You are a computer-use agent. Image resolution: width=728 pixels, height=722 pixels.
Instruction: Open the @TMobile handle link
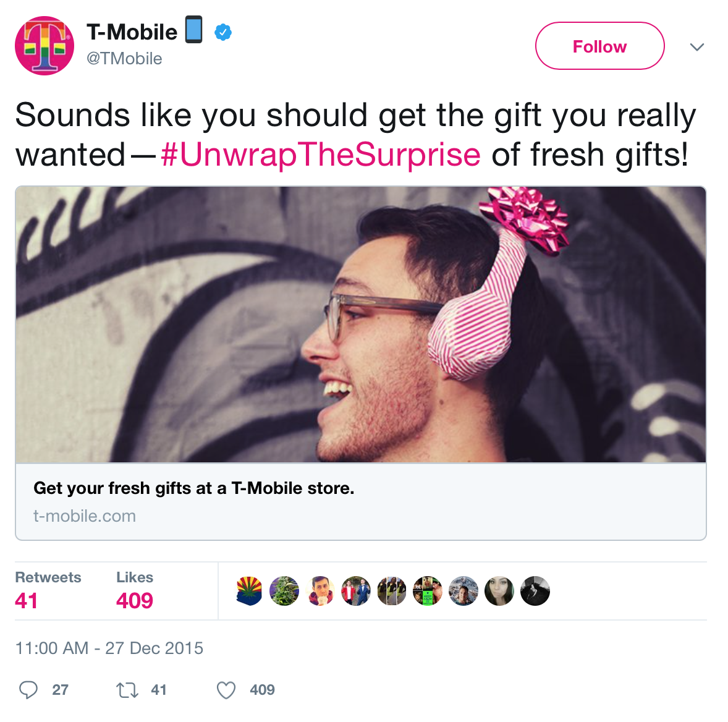[x=124, y=59]
